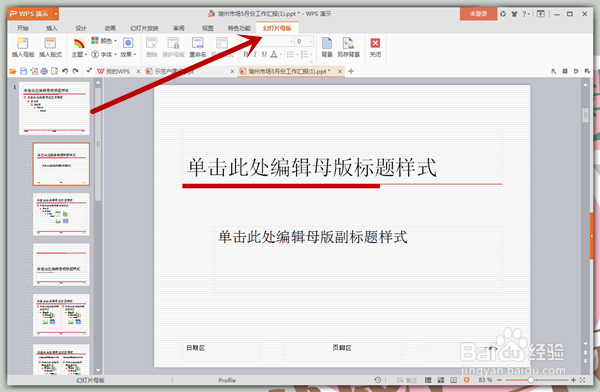Toggle Underline formatting

coord(264,54)
